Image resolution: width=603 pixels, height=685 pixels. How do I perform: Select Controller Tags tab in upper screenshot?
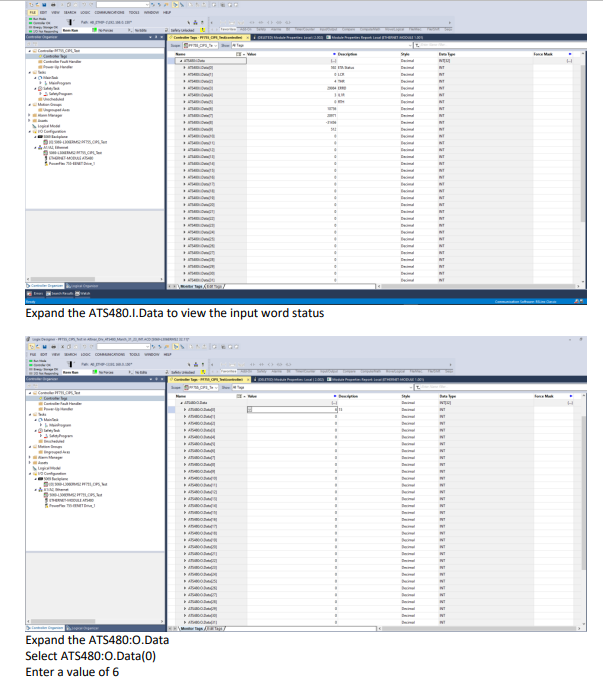[208, 38]
